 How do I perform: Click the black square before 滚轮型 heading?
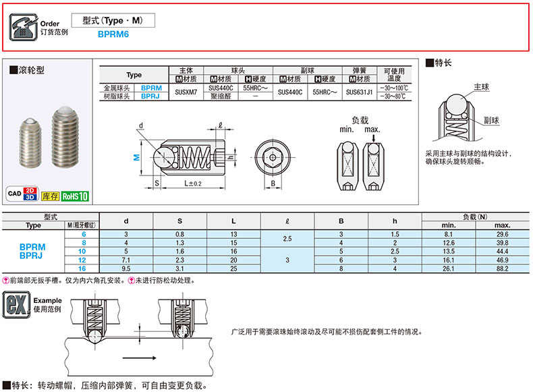tap(13, 69)
